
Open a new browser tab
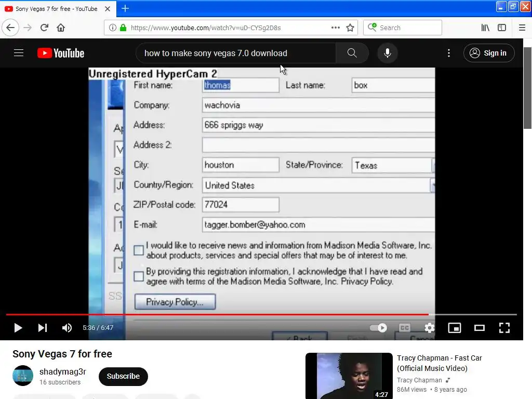pyautogui.click(x=125, y=8)
